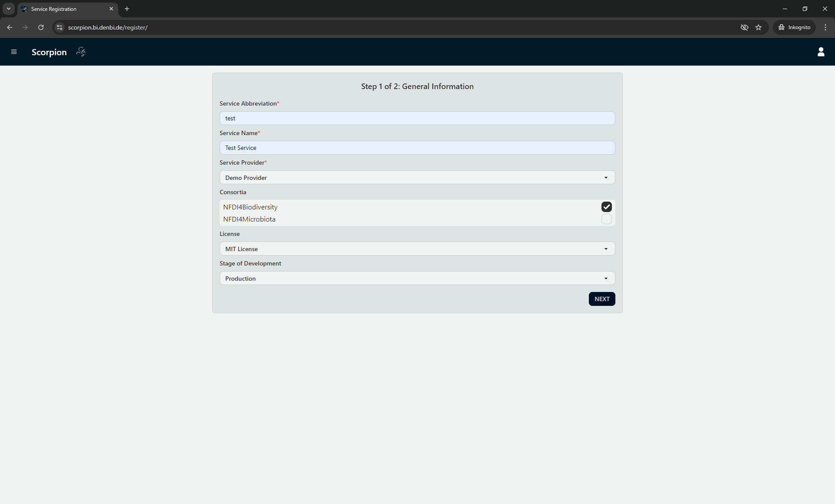Minimize the browser window
This screenshot has width=835, height=504.
pos(785,9)
